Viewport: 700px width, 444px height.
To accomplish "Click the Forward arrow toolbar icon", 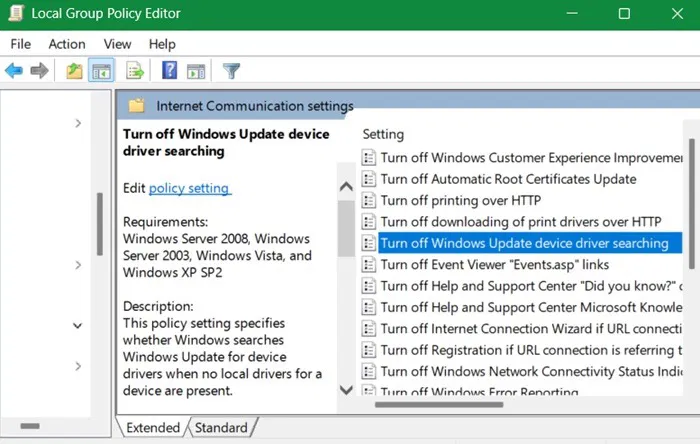I will click(x=40, y=71).
